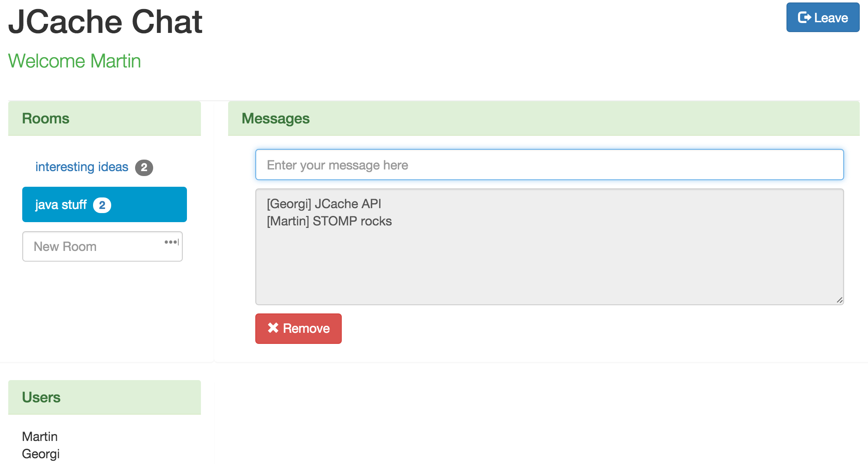Focus the Enter your message input

coord(549,165)
